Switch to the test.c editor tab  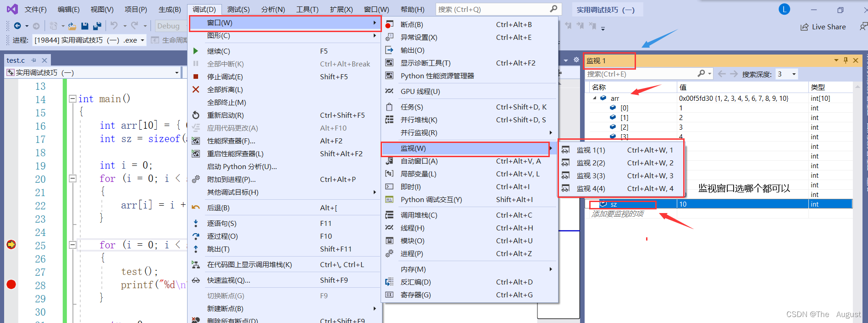click(x=16, y=60)
